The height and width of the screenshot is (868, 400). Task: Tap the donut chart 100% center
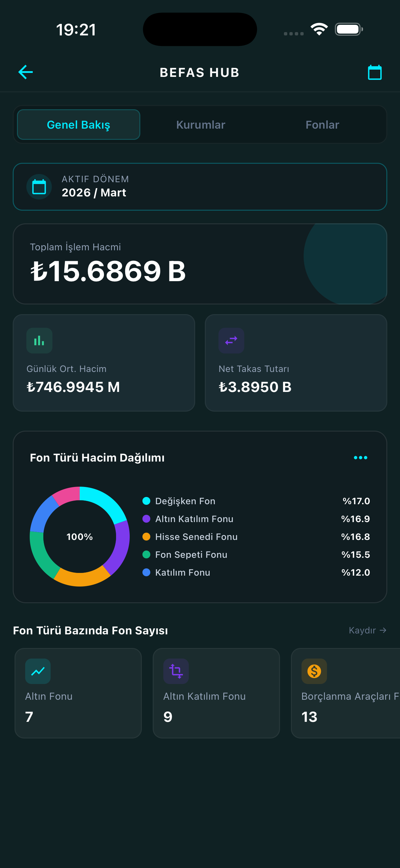pos(80,537)
